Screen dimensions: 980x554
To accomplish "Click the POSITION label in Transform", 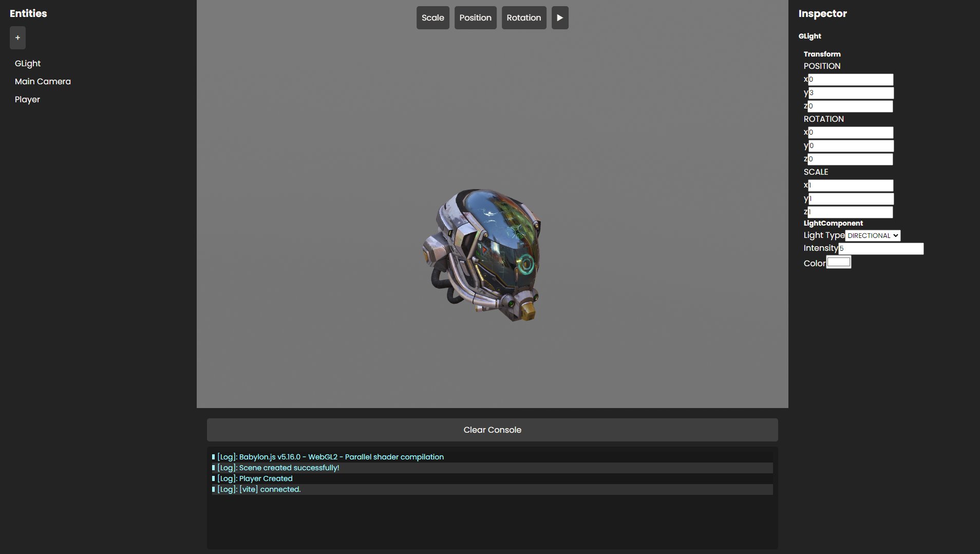I will click(822, 66).
